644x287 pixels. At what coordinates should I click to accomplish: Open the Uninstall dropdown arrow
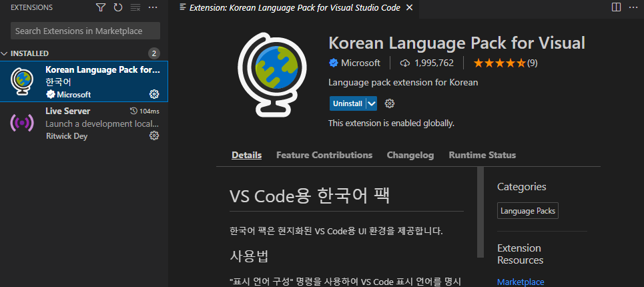371,103
